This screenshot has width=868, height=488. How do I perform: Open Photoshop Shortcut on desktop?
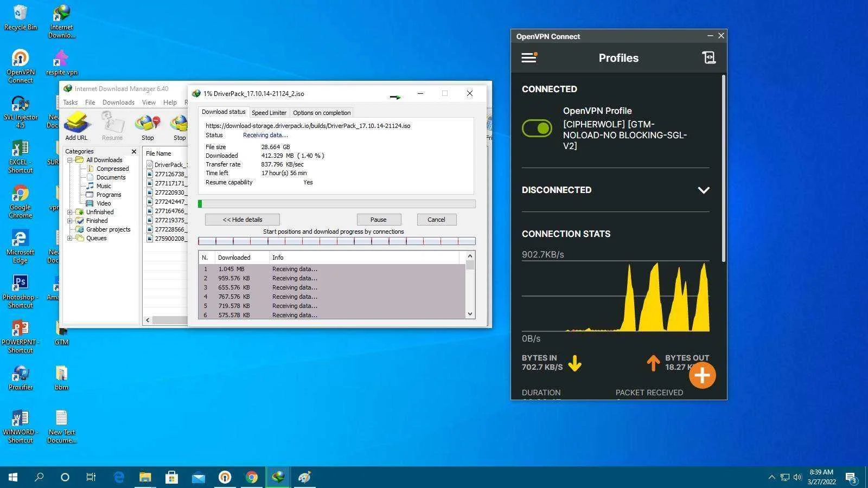[x=20, y=291]
